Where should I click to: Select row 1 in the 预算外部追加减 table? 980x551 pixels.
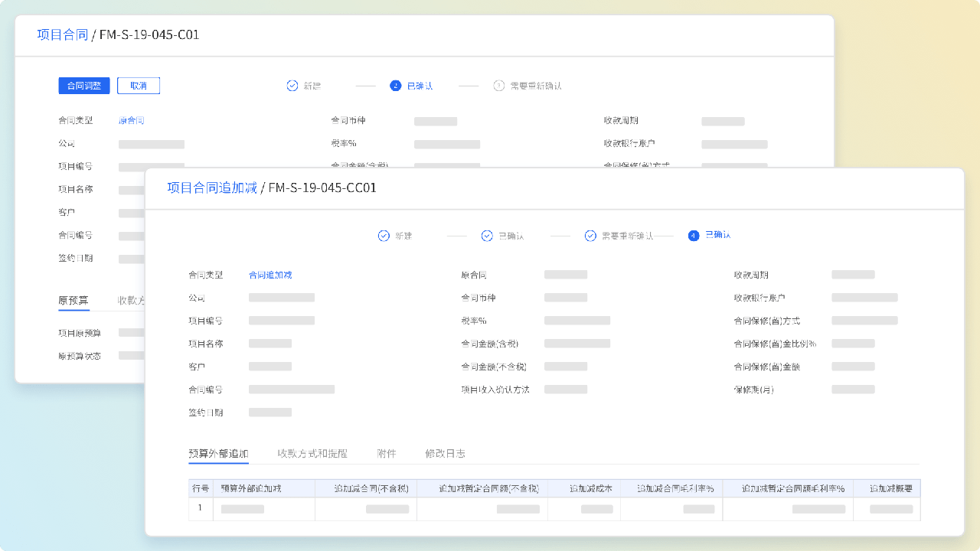click(201, 508)
